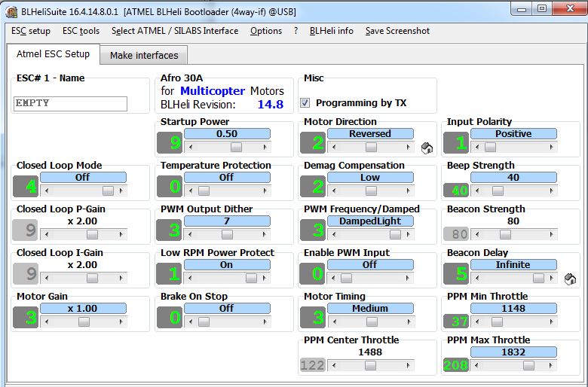The height and width of the screenshot is (387, 588).
Task: Click the blue 14.8 BLHeli revision number
Action: (x=271, y=105)
